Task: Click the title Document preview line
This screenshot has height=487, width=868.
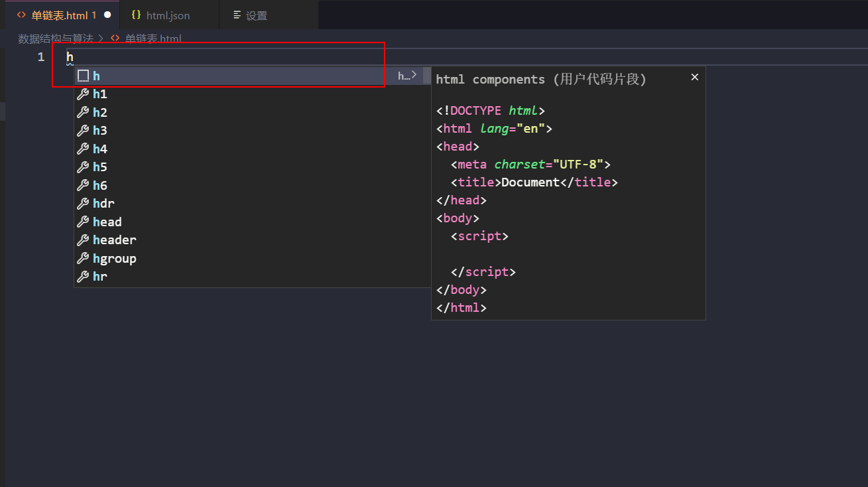Action: point(534,182)
